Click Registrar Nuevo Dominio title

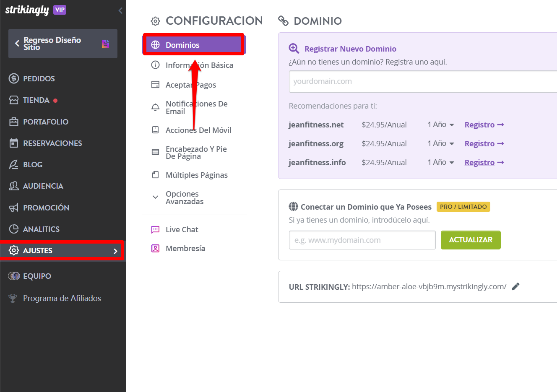tap(350, 49)
